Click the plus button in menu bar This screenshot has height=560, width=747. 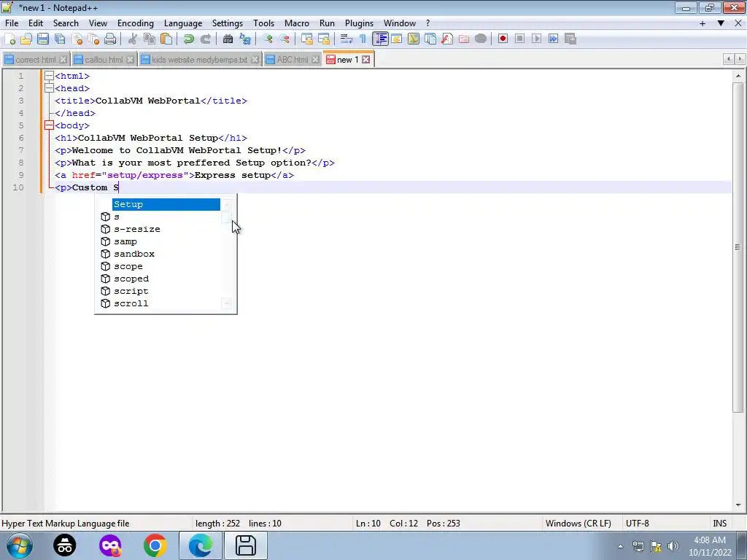click(x=703, y=23)
